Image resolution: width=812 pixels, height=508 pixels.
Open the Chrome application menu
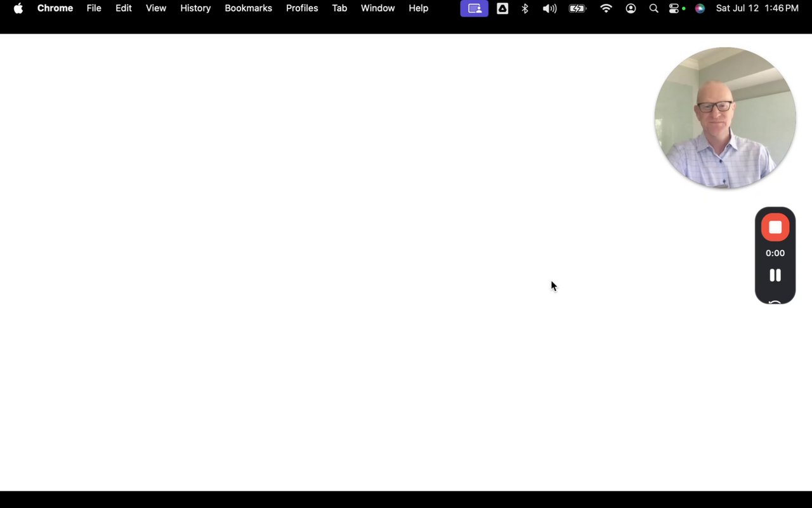(55, 8)
